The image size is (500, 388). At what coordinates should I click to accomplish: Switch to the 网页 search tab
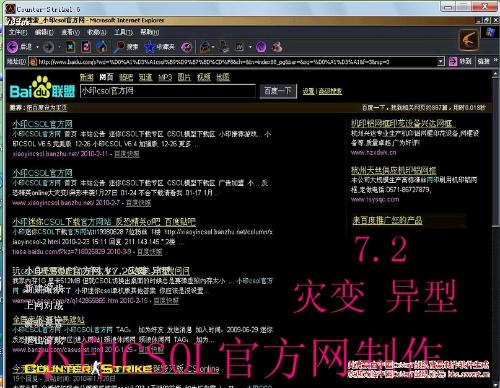tap(106, 77)
